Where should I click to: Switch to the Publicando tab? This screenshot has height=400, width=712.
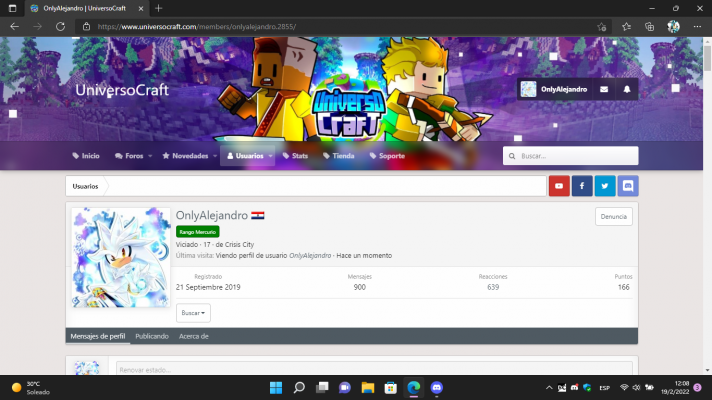tap(152, 337)
